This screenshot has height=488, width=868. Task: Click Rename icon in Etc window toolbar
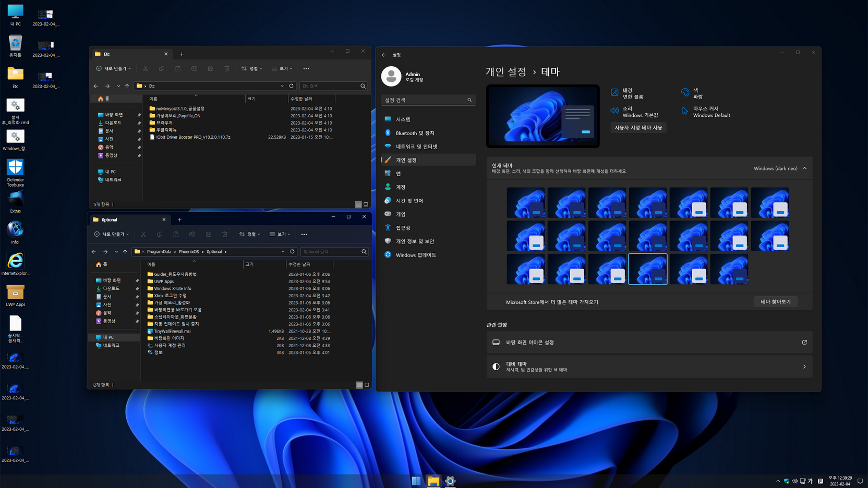(x=194, y=68)
